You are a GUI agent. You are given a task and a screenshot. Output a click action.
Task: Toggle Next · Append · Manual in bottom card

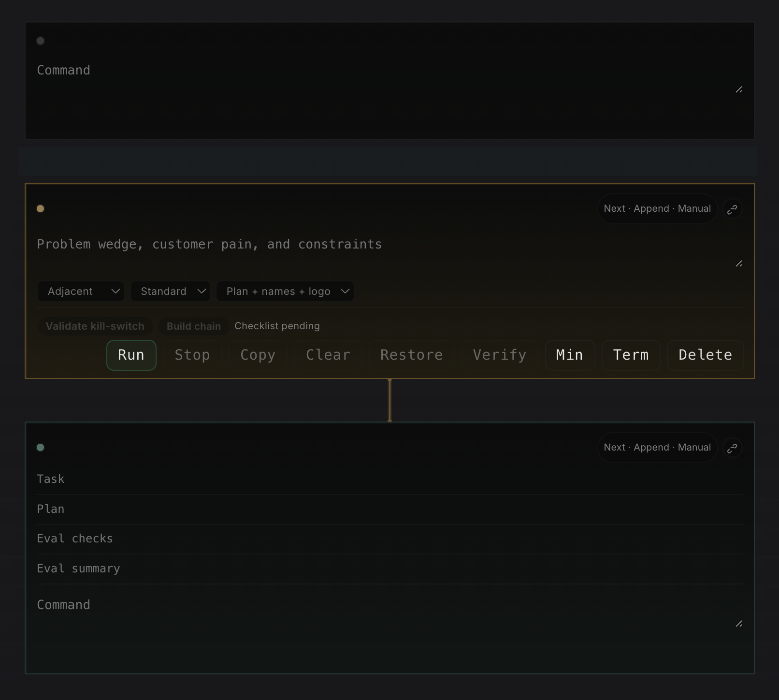pos(657,448)
